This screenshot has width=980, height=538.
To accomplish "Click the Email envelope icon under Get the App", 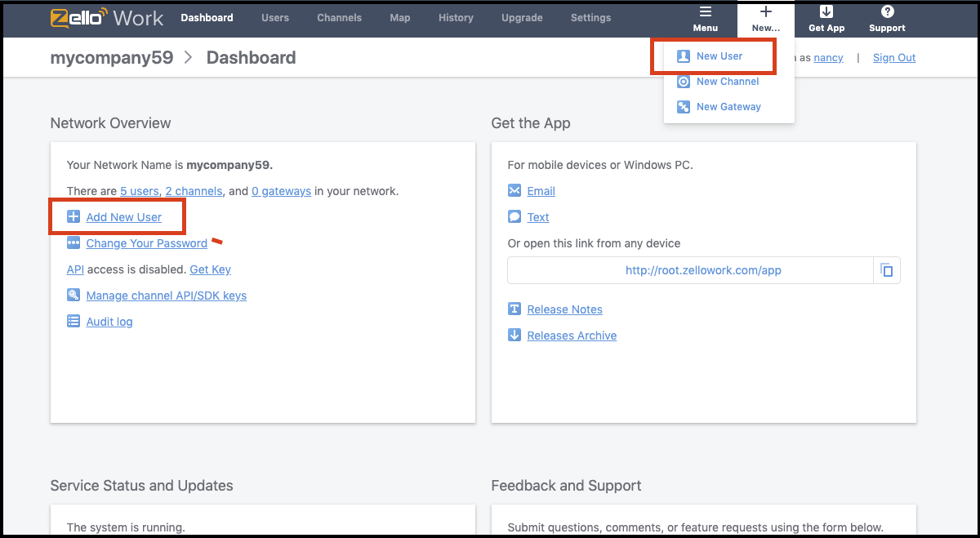I will click(514, 190).
